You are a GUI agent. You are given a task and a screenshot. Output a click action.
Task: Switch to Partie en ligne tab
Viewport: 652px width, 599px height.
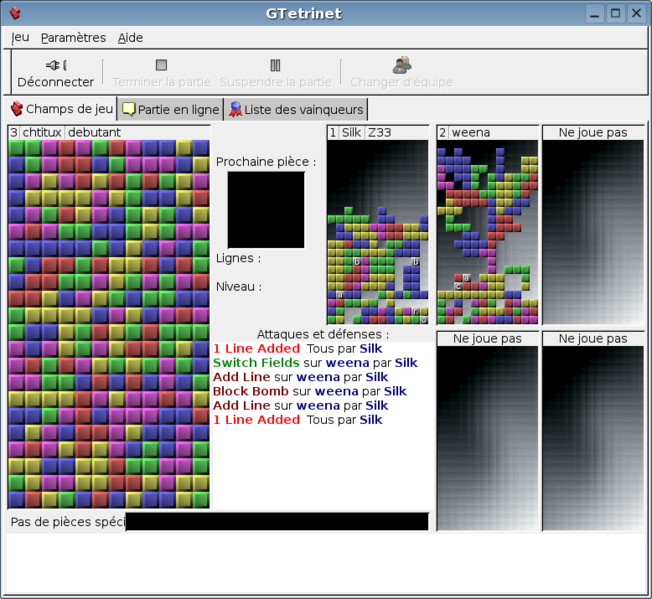pos(171,109)
